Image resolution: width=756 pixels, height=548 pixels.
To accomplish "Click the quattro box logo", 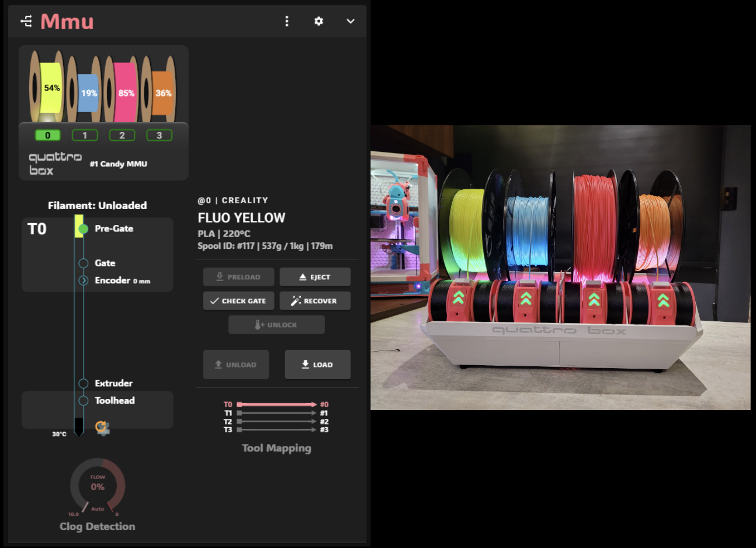I will tap(55, 164).
